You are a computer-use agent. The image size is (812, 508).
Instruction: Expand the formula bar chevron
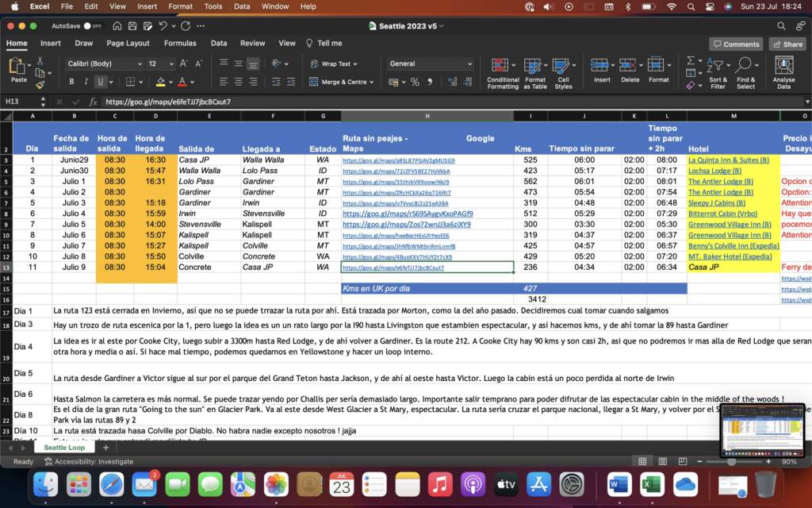pyautogui.click(x=806, y=102)
